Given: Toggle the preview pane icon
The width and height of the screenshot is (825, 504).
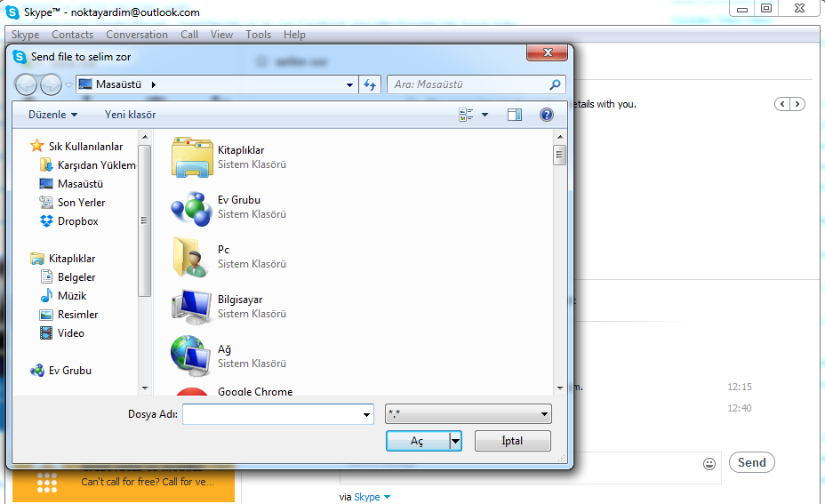Looking at the screenshot, I should (515, 115).
